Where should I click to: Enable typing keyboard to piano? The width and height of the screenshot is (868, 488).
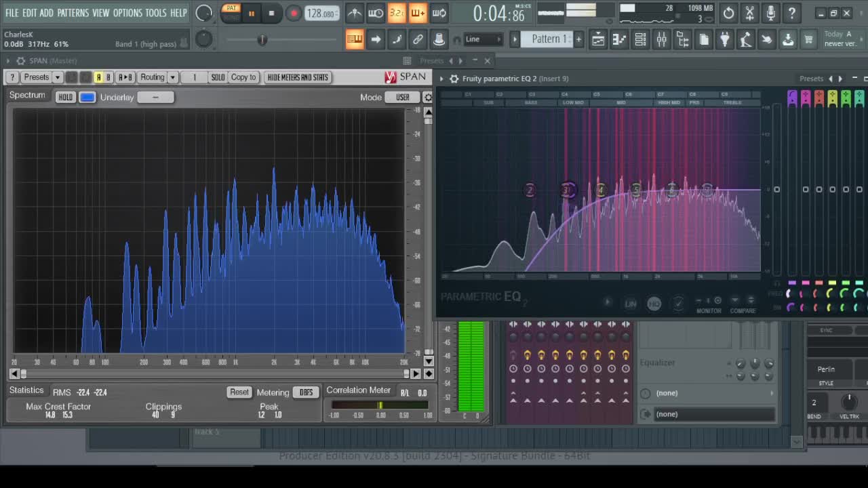(355, 39)
